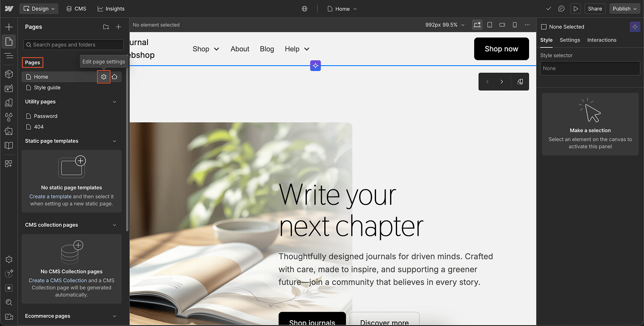Go to next slide arrow on canvas
The height and width of the screenshot is (326, 644).
pos(502,82)
